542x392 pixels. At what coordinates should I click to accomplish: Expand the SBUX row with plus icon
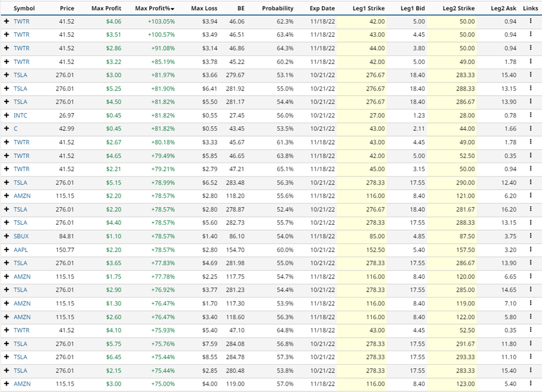(x=6, y=236)
